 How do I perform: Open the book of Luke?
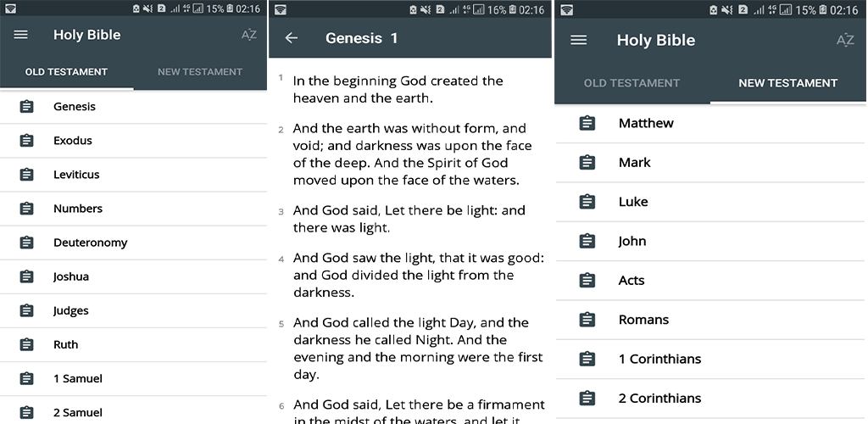coord(633,202)
